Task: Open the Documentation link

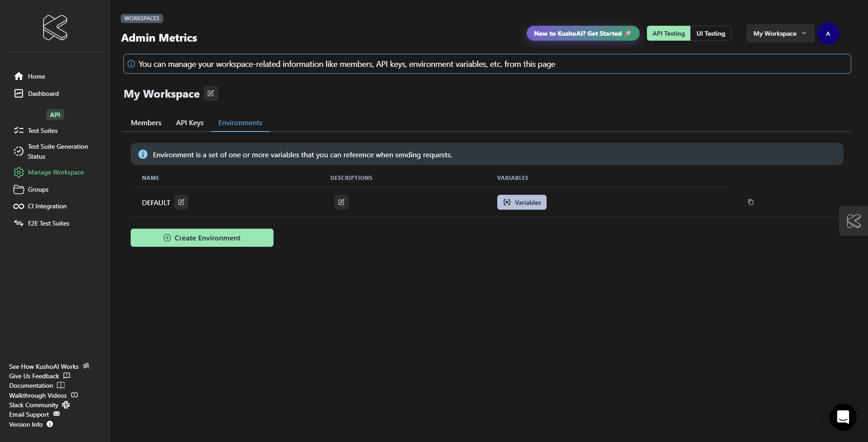Action: tap(31, 386)
